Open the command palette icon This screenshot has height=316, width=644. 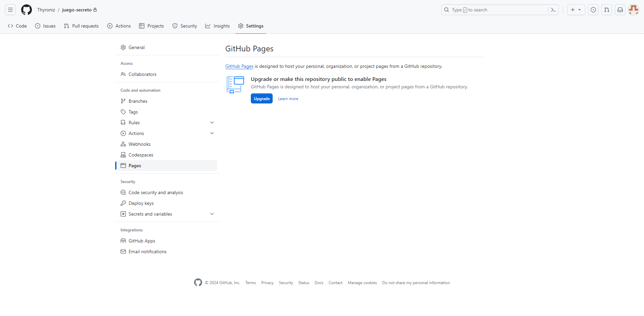tap(553, 10)
